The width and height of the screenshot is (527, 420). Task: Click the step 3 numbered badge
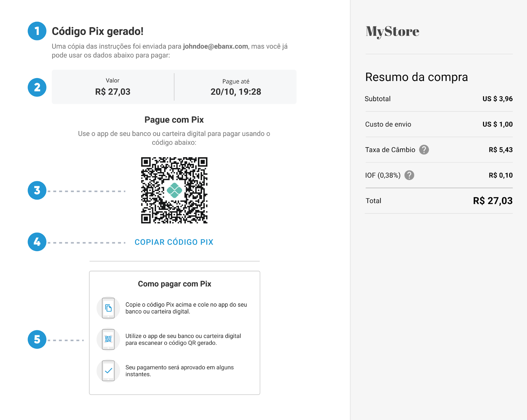(37, 190)
